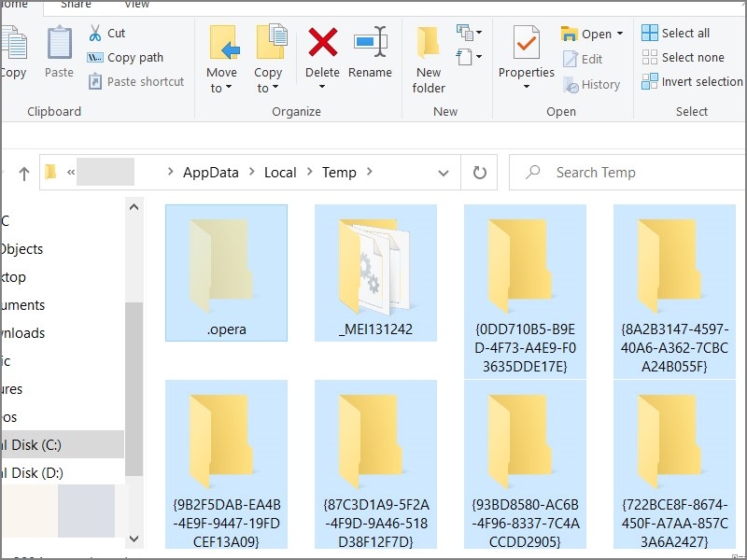747x560 pixels.
Task: Click the navigation pane scroll up arrow
Action: (134, 207)
